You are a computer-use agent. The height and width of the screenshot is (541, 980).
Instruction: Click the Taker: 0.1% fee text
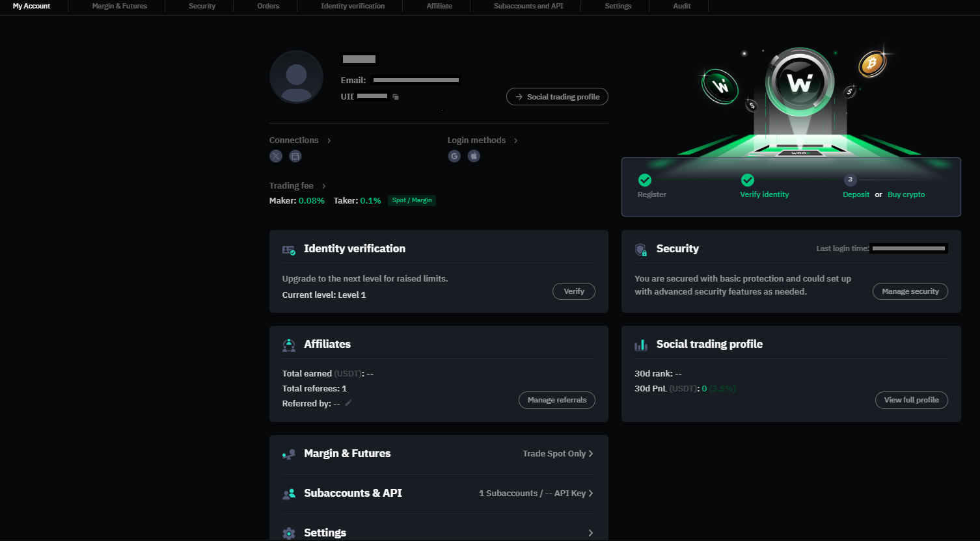pyautogui.click(x=357, y=201)
